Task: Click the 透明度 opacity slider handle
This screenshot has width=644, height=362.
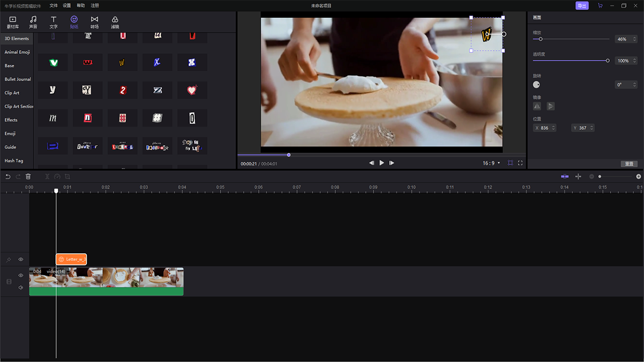Action: point(608,61)
